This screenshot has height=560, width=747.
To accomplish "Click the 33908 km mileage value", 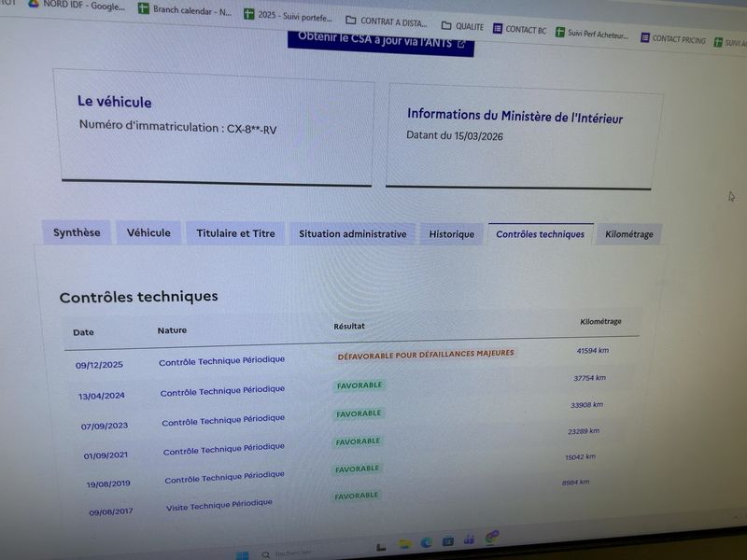I will pyautogui.click(x=587, y=405).
